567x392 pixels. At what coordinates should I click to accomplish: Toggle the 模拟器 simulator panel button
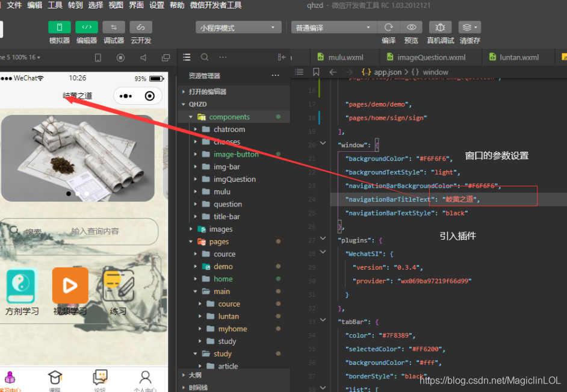(60, 27)
